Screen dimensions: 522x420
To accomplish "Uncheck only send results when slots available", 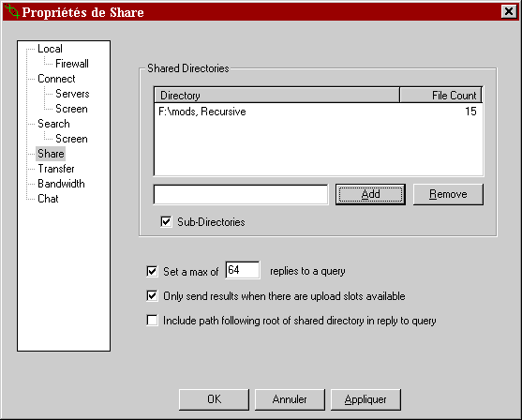I will click(x=152, y=295).
